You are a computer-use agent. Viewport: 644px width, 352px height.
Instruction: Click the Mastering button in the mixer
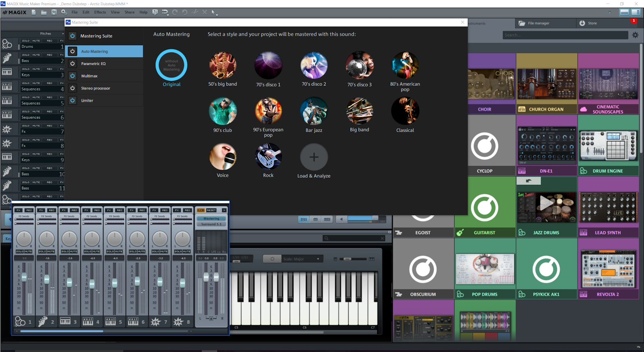pyautogui.click(x=211, y=219)
